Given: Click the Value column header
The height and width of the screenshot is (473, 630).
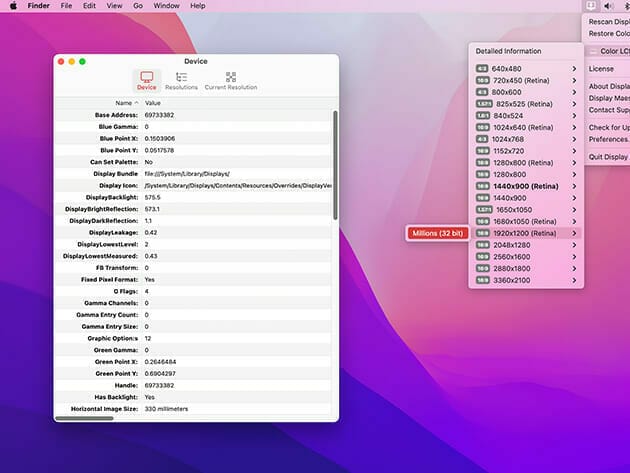Looking at the screenshot, I should pyautogui.click(x=153, y=103).
